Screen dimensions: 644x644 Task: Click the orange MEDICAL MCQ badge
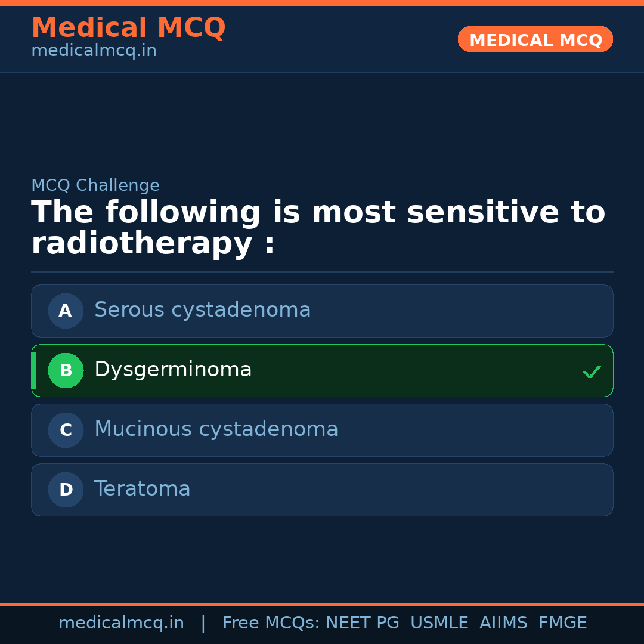point(535,40)
